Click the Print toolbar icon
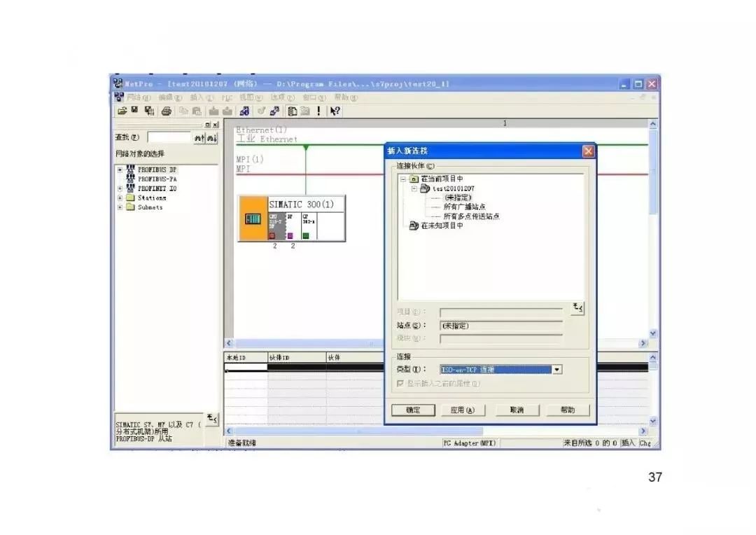Viewport: 756px width, 535px height. tap(167, 111)
